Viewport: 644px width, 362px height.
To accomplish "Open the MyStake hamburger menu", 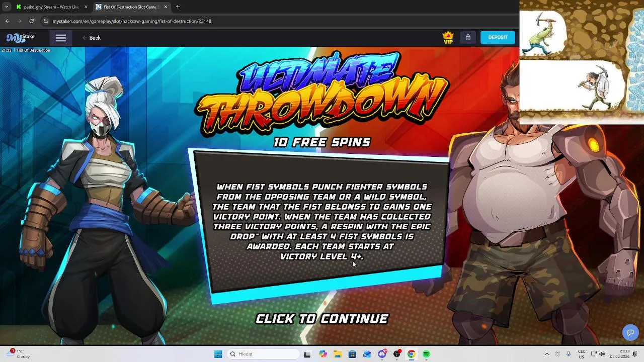I will [x=61, y=38].
